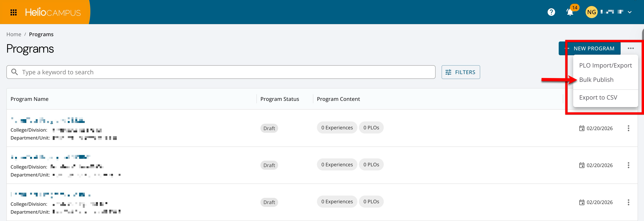Viewport: 644px width, 221px height.
Task: Click the calendar icon in the first row
Action: click(x=582, y=128)
